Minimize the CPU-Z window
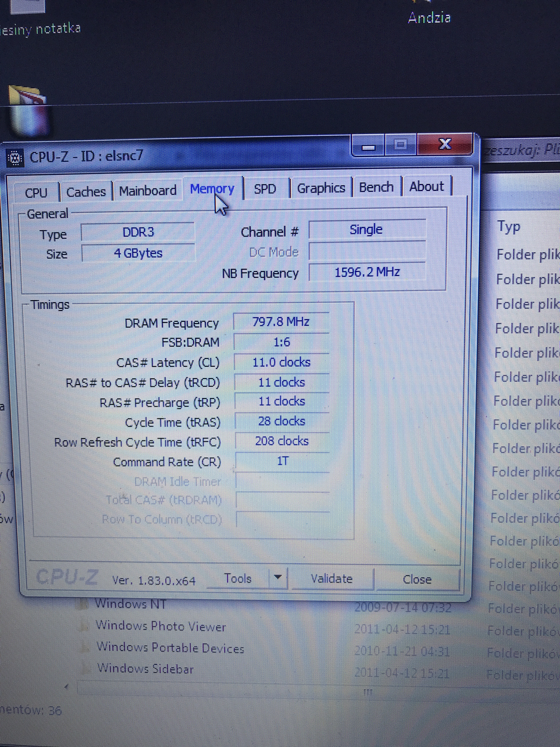Viewport: 560px width, 747px height. [369, 147]
